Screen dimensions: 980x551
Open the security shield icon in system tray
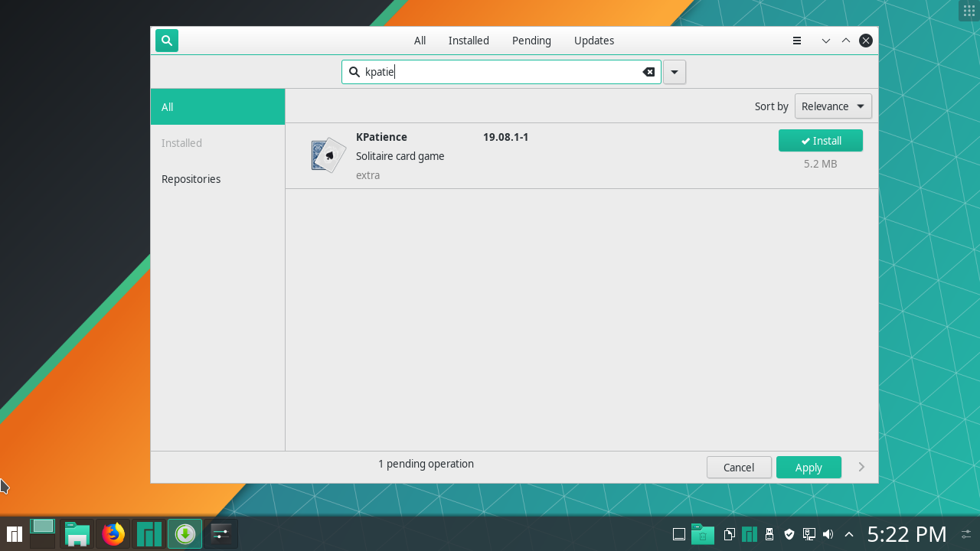pos(789,533)
